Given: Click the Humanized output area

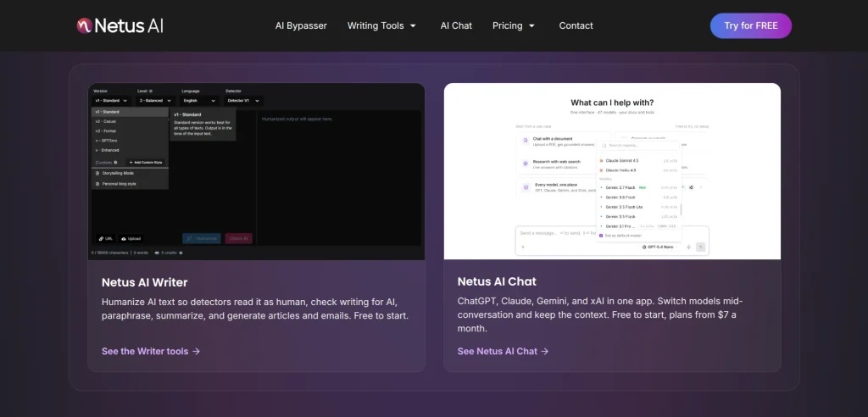Looking at the screenshot, I should [339, 177].
